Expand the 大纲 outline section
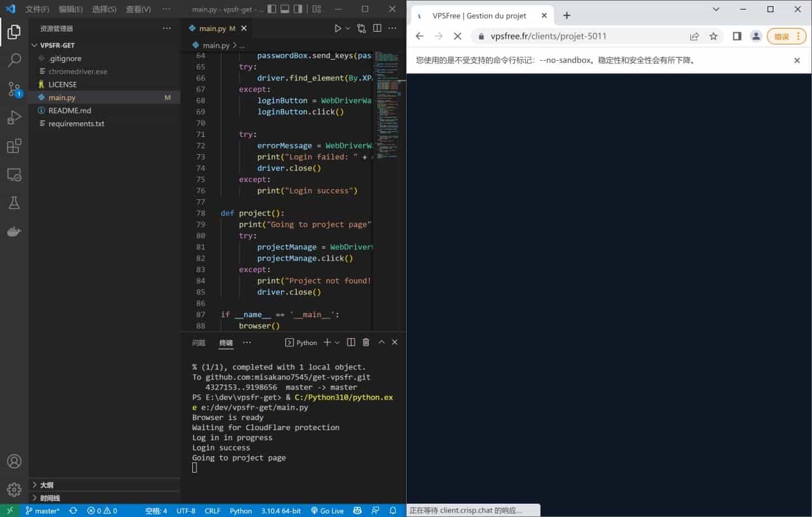Screen dimensions: 812x517 click(x=46, y=485)
